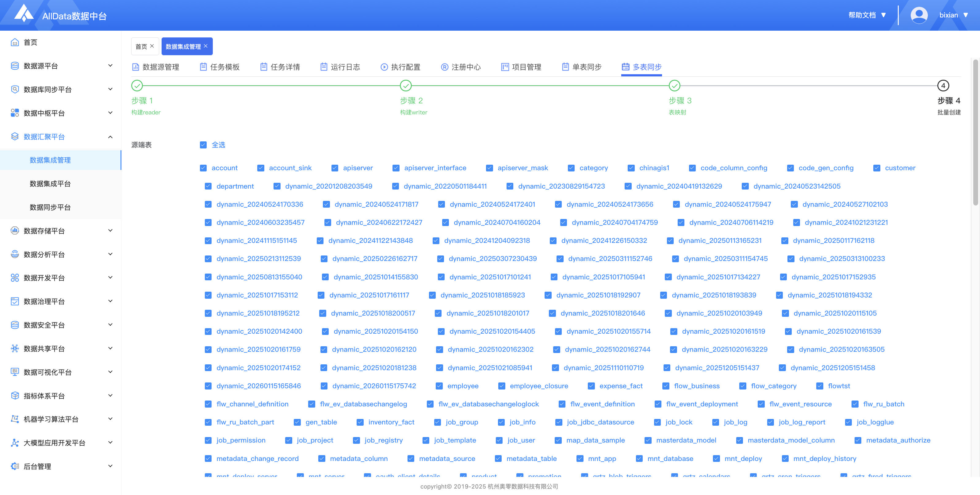Image resolution: width=980 pixels, height=495 pixels.
Task: Click the user avatar icon
Action: [x=919, y=15]
